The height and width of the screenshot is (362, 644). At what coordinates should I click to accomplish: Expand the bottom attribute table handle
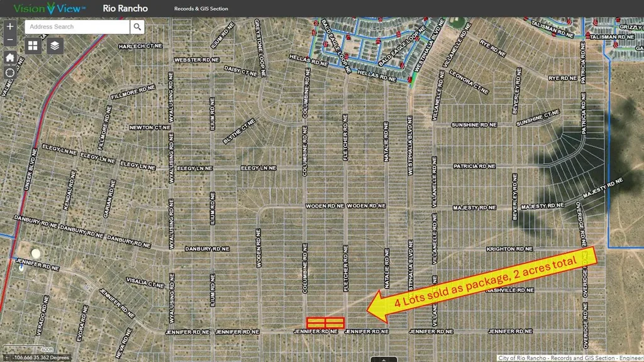[x=383, y=359]
